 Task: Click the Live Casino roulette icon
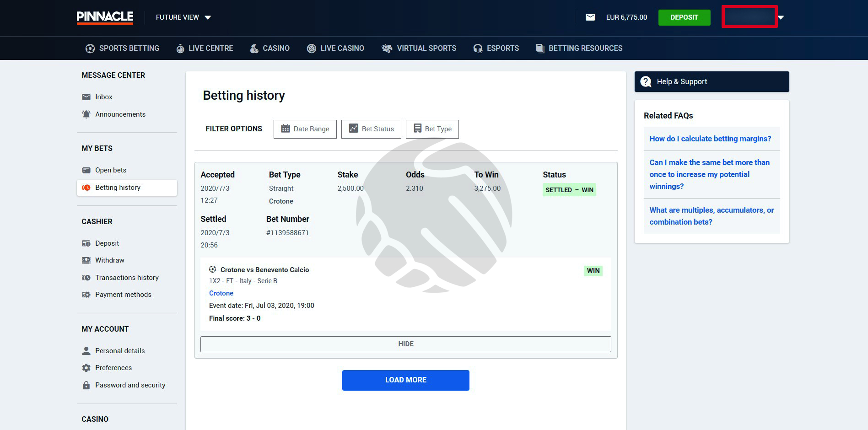click(311, 48)
